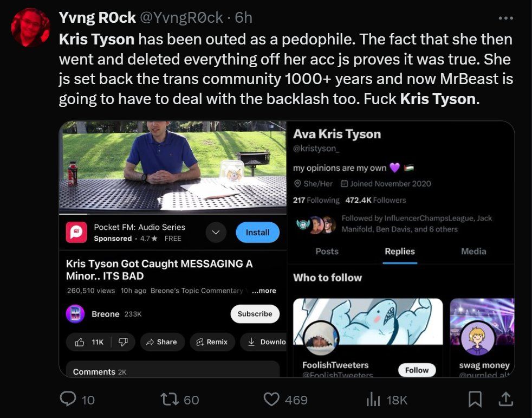Switch to the Media tab
Image resolution: width=532 pixels, height=418 pixels.
coord(473,252)
